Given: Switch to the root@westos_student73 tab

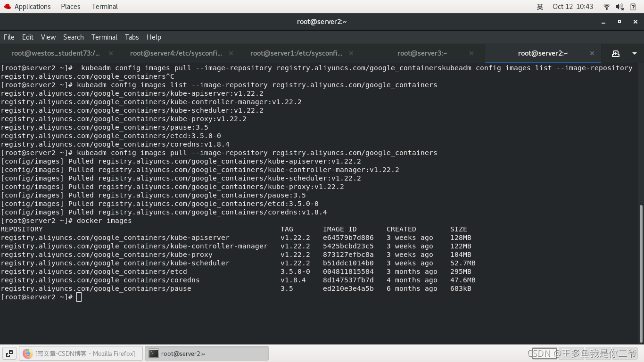Looking at the screenshot, I should [56, 53].
